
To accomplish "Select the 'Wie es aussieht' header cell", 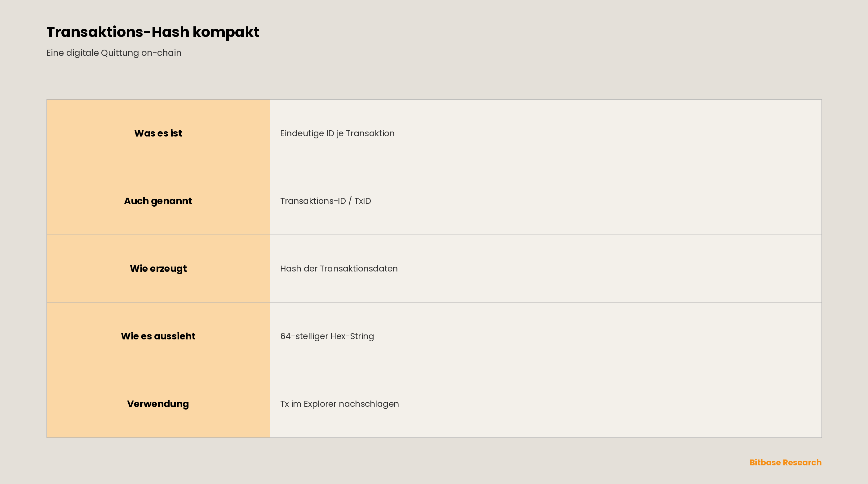I will click(158, 336).
